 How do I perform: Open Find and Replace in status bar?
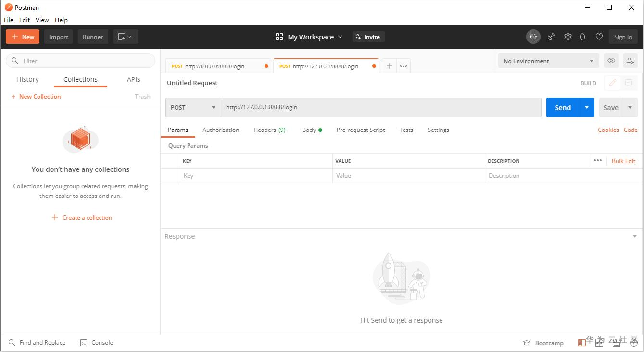(x=37, y=343)
